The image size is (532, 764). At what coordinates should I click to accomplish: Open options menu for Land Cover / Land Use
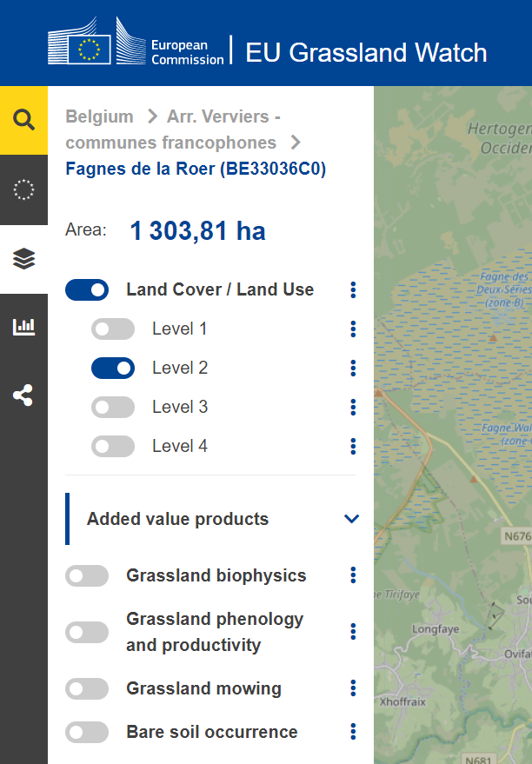(353, 290)
